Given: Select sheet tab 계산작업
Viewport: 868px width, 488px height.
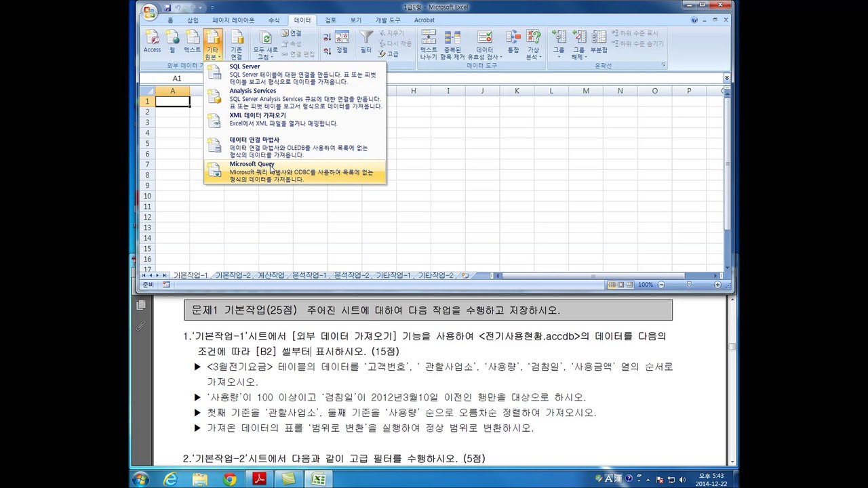Looking at the screenshot, I should (271, 275).
